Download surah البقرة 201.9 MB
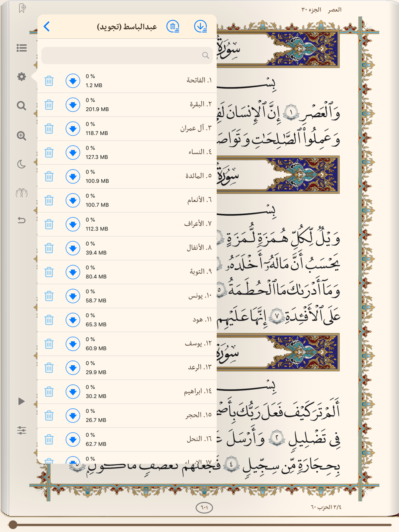The width and height of the screenshot is (399, 532). (x=73, y=105)
